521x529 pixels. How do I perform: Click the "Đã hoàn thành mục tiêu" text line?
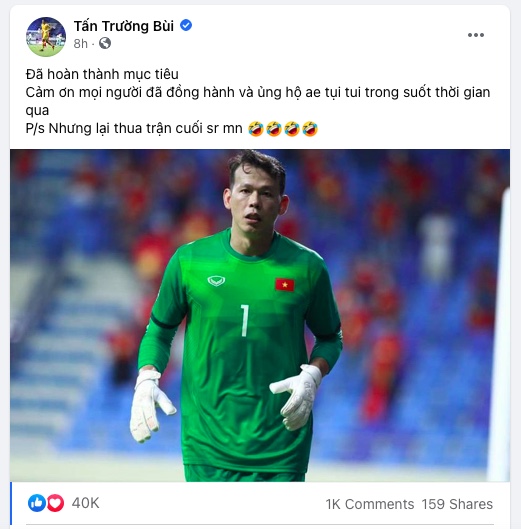click(102, 74)
